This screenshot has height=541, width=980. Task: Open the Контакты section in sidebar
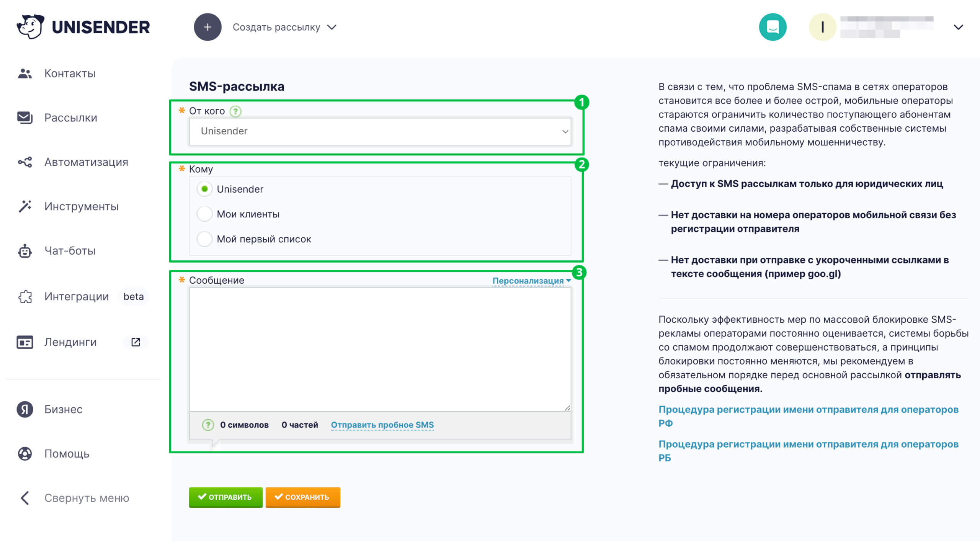pyautogui.click(x=70, y=73)
